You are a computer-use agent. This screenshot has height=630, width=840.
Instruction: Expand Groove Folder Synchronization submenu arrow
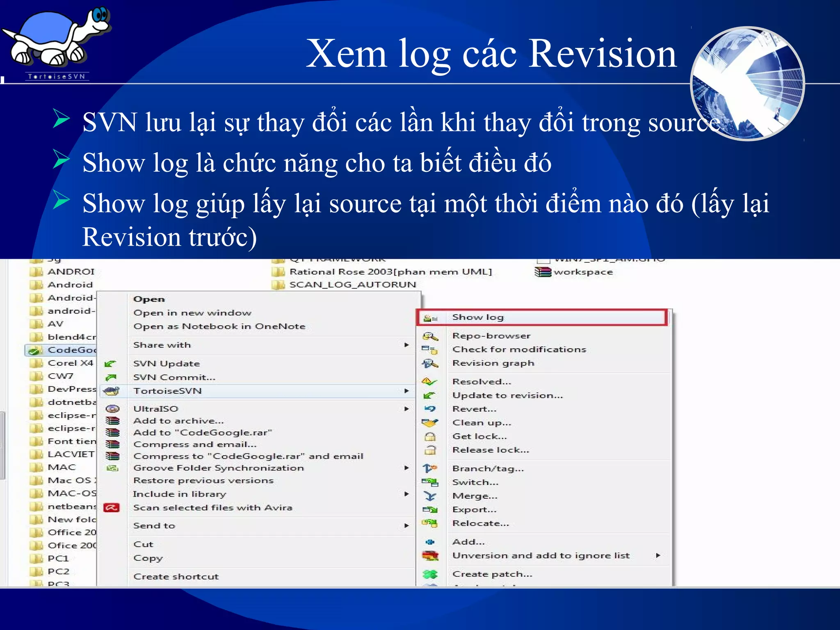406,468
